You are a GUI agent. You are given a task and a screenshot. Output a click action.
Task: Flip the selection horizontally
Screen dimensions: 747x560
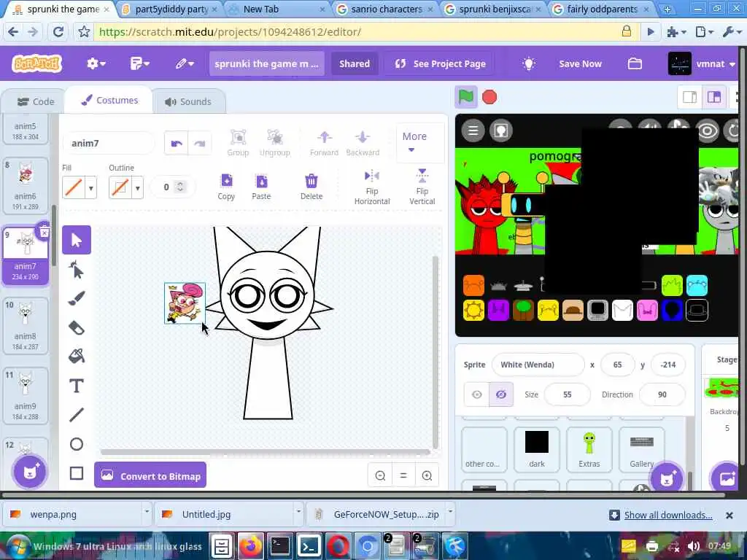(372, 187)
